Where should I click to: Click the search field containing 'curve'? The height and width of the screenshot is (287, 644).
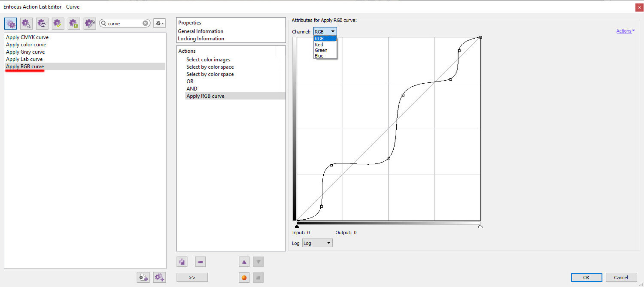pyautogui.click(x=125, y=24)
